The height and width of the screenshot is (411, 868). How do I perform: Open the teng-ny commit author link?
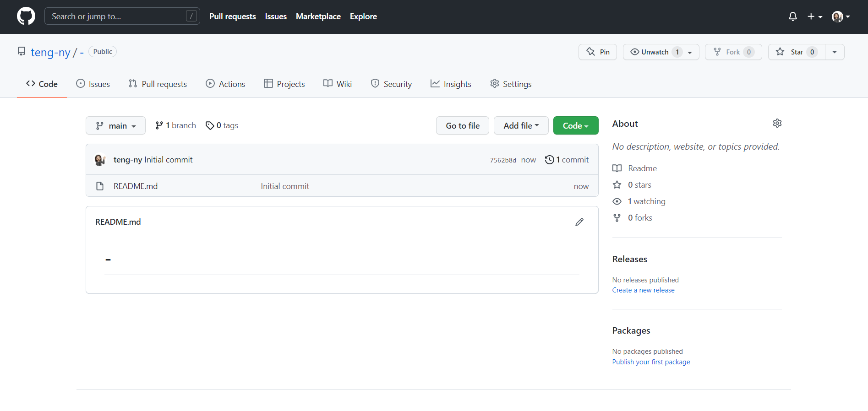tap(128, 160)
